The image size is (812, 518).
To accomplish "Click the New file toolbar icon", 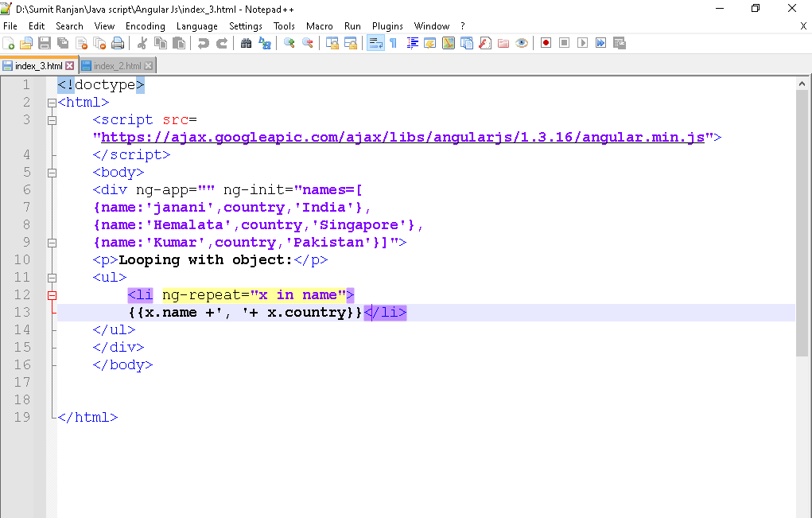I will point(9,43).
